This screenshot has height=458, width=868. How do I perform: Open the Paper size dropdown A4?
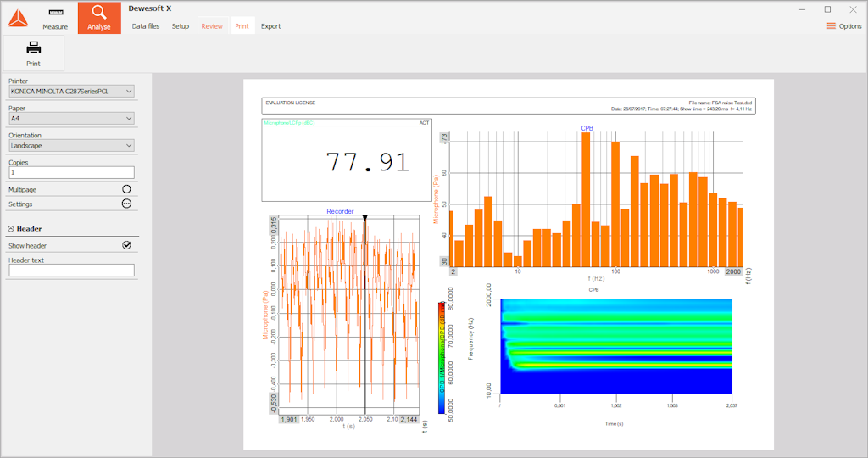[71, 119]
